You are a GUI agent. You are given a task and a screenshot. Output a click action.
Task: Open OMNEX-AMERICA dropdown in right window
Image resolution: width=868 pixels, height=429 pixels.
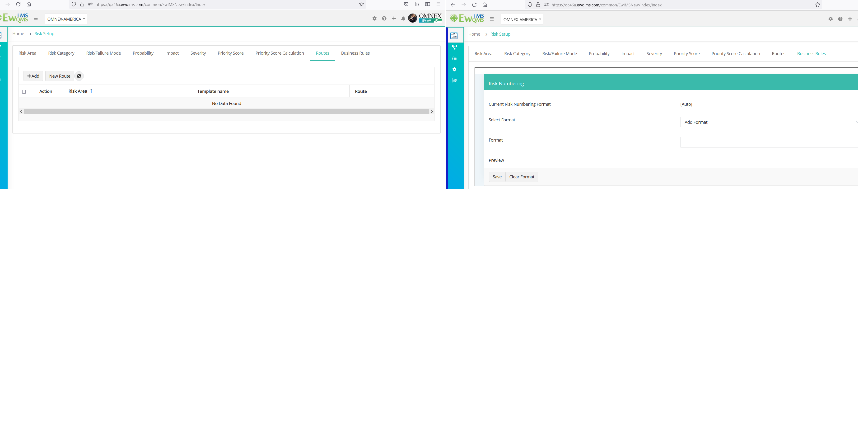click(522, 19)
